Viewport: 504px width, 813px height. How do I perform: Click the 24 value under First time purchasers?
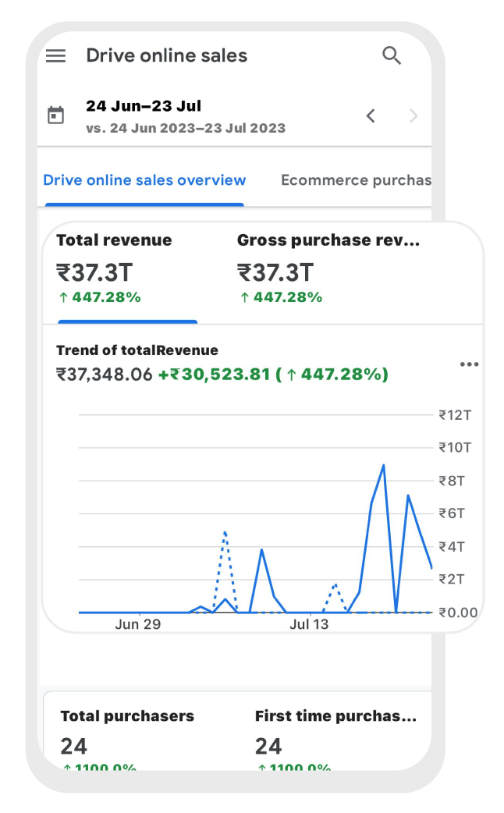point(268,747)
